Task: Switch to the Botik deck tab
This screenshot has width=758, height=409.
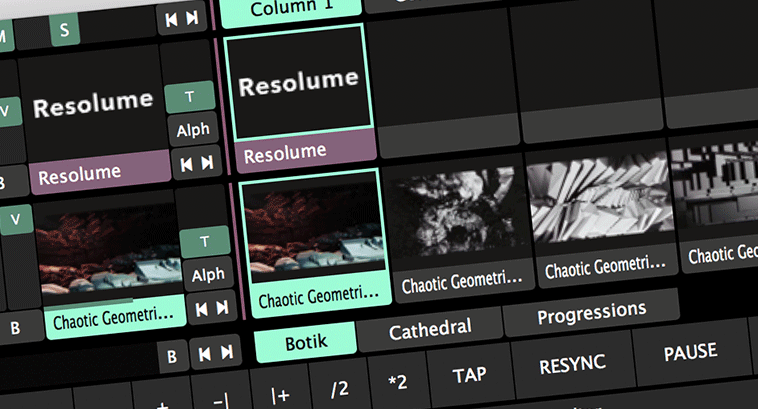Action: click(306, 343)
